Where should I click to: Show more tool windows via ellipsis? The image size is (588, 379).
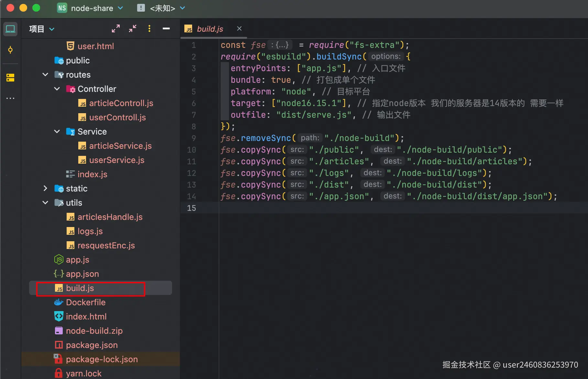pyautogui.click(x=10, y=98)
